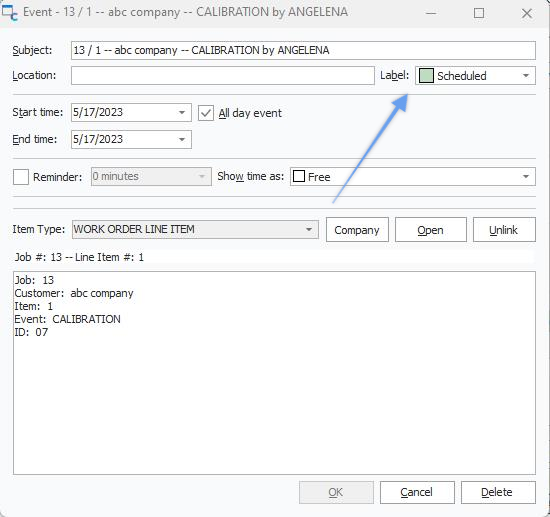Image resolution: width=550 pixels, height=517 pixels.
Task: Click the 'Job: 13' line in description
Action: tap(34, 280)
